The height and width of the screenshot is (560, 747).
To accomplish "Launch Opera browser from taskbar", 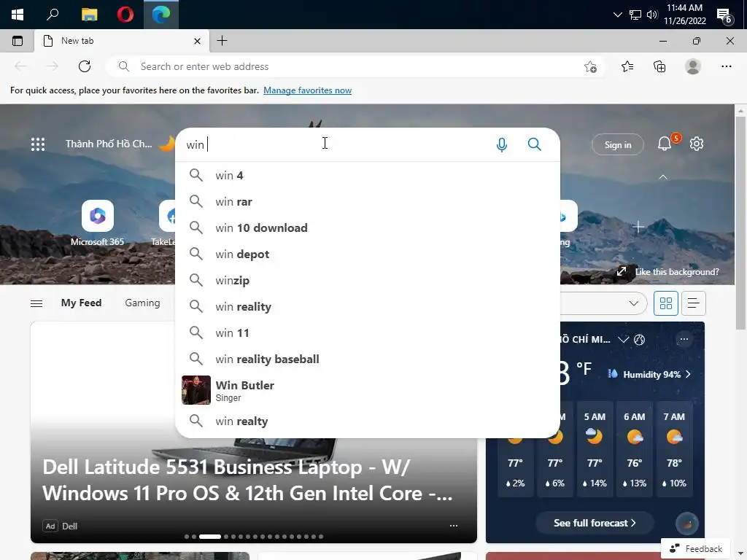I will coord(125,15).
